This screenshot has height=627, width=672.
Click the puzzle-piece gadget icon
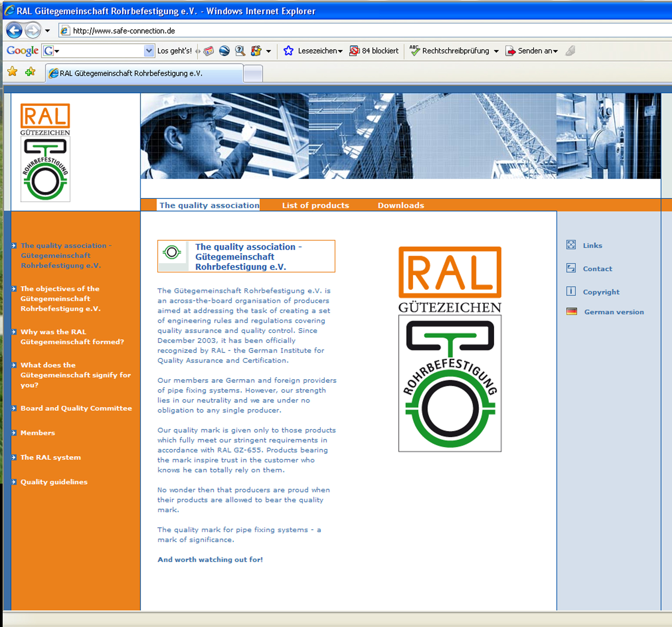click(x=256, y=51)
